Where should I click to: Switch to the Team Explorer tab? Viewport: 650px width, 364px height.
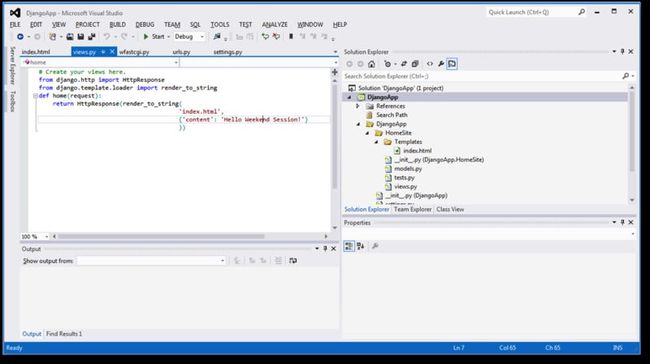(x=412, y=209)
